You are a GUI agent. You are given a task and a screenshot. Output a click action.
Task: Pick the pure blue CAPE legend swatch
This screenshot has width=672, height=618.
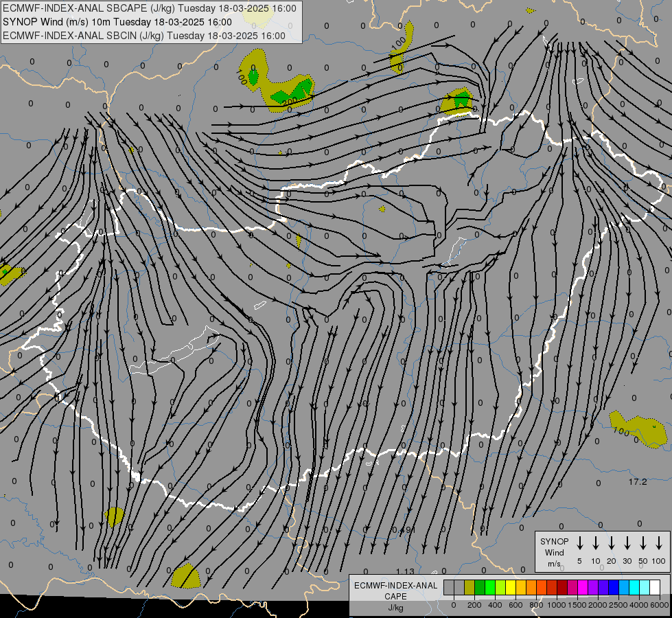click(x=614, y=588)
